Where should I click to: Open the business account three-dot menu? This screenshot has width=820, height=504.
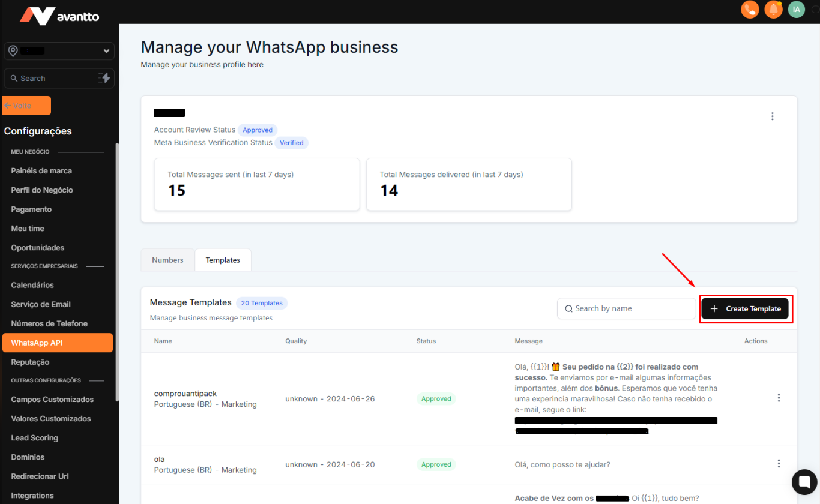pyautogui.click(x=773, y=116)
